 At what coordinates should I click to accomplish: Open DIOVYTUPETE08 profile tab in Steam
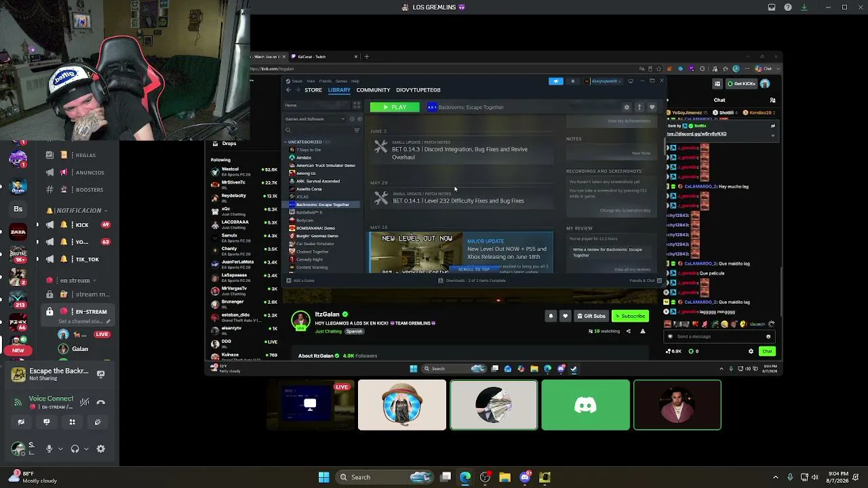coord(418,89)
